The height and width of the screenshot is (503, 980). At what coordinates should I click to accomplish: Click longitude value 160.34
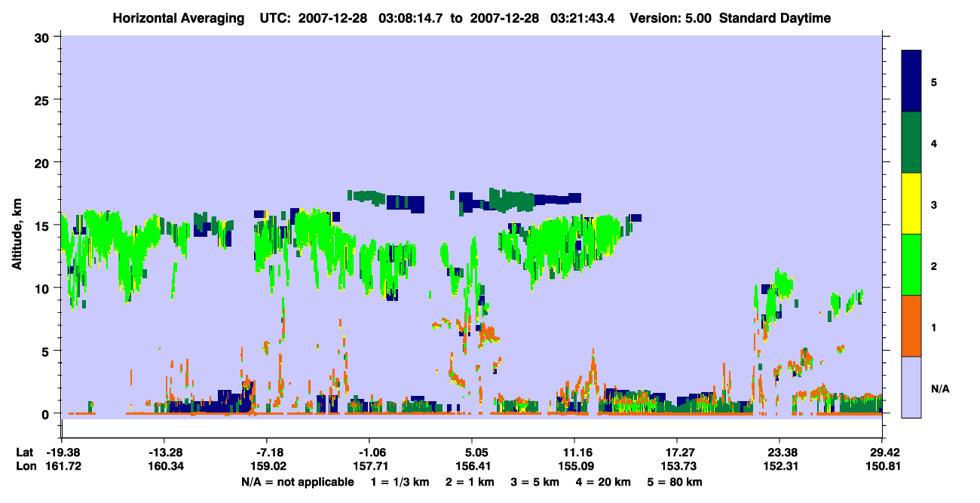pos(164,467)
